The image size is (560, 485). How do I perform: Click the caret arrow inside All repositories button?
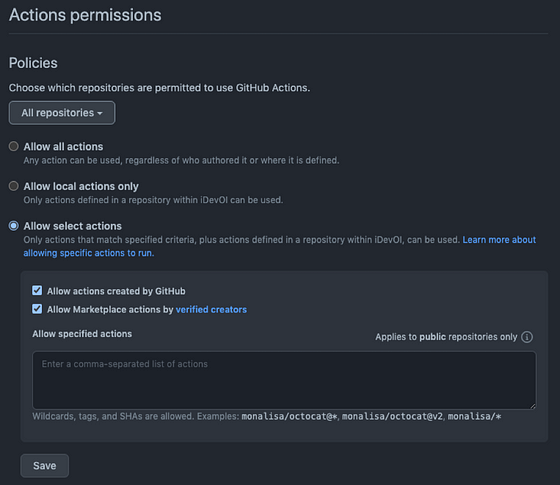point(100,114)
